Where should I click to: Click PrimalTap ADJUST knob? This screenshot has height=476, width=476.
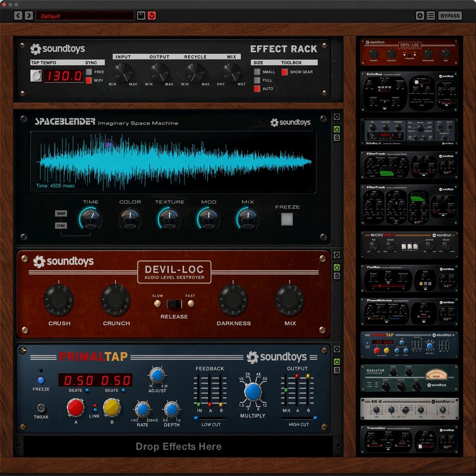coord(157,375)
